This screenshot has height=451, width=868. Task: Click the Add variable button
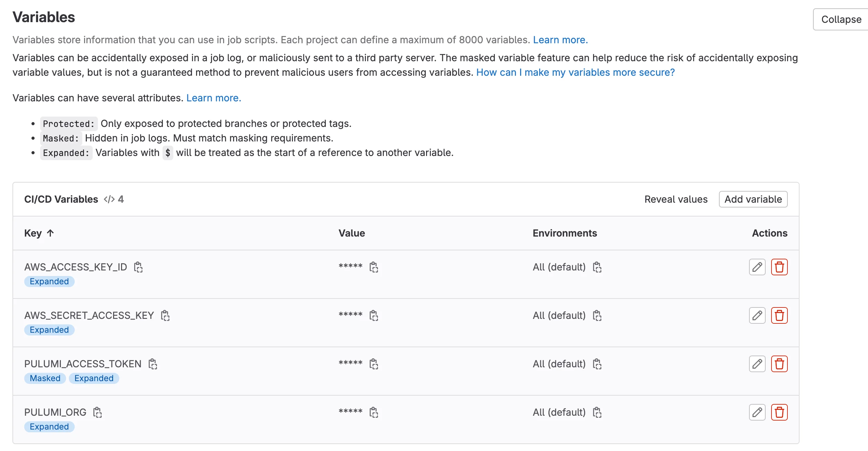coord(753,199)
